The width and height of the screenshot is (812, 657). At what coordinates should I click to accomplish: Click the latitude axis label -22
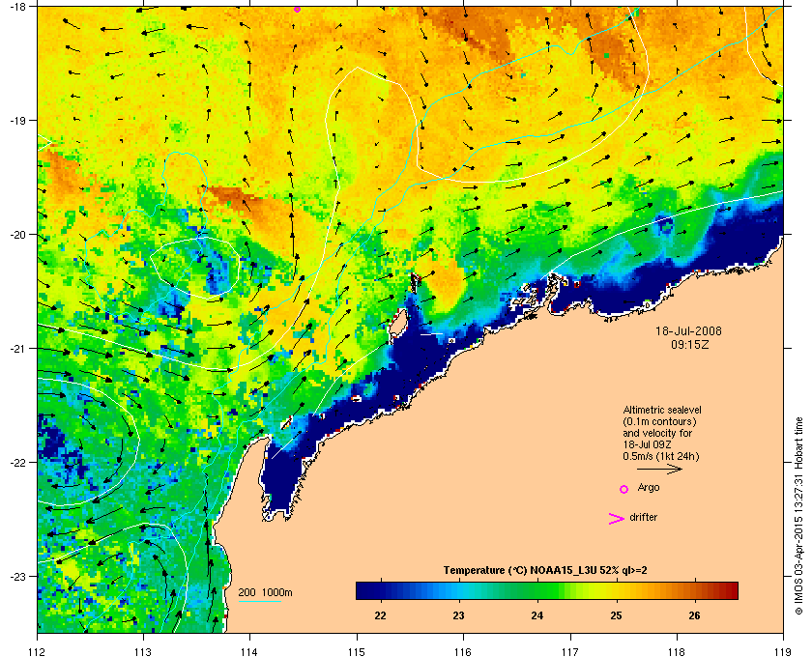pyautogui.click(x=17, y=463)
